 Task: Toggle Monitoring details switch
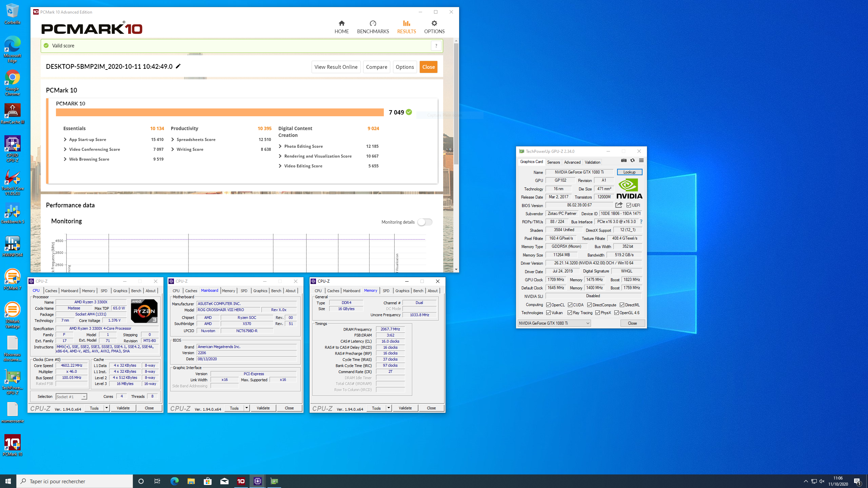click(425, 222)
